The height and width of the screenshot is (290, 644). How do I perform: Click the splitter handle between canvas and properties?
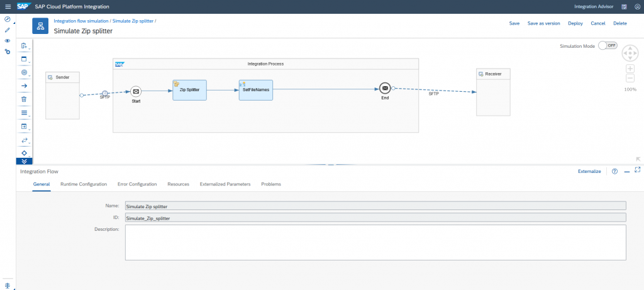(x=330, y=165)
